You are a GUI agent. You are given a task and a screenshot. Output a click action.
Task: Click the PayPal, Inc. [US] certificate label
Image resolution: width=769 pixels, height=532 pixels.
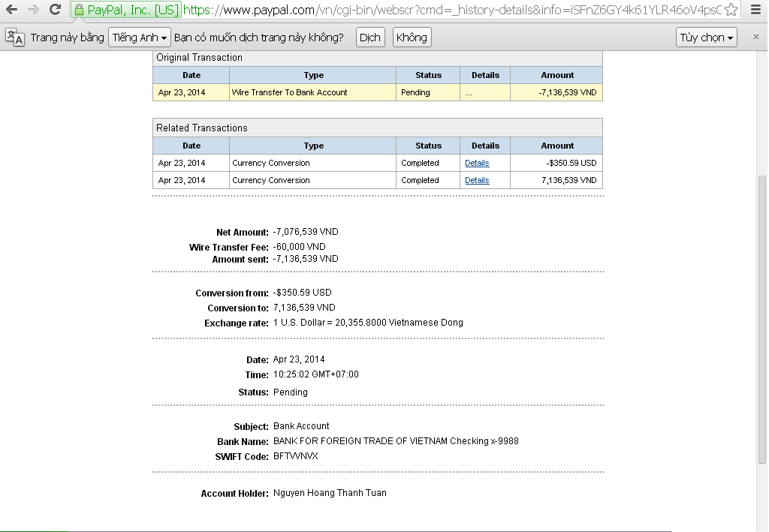133,11
